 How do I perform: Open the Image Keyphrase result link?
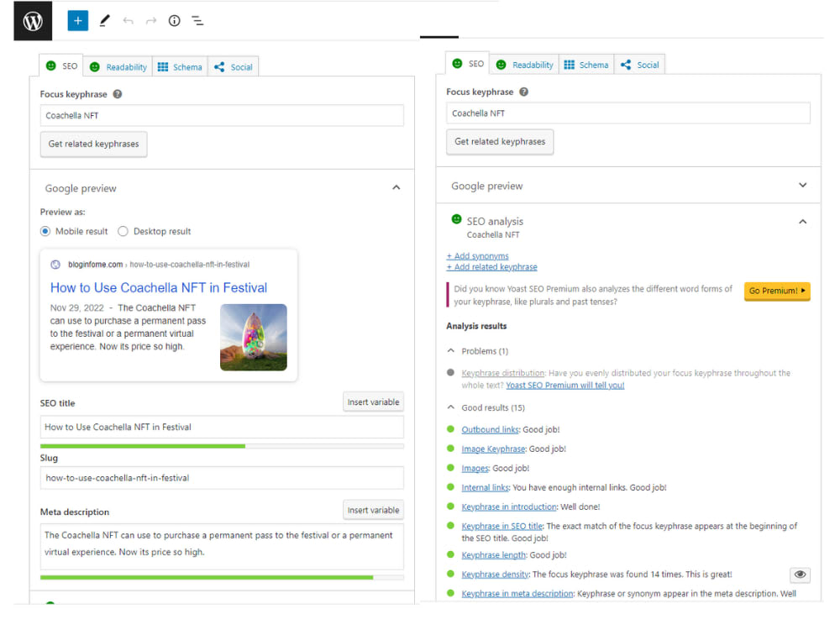[x=493, y=449]
